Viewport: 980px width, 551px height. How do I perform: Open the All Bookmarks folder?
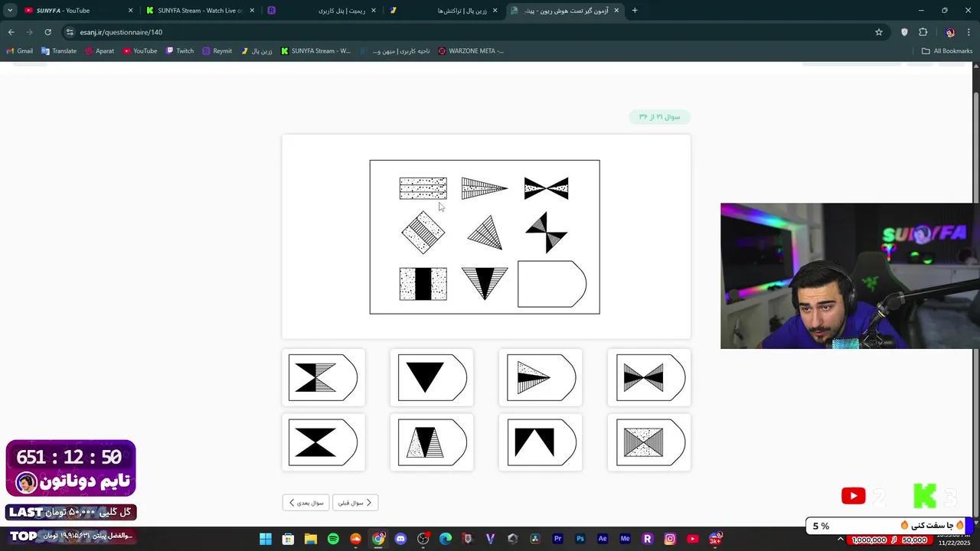pos(947,51)
